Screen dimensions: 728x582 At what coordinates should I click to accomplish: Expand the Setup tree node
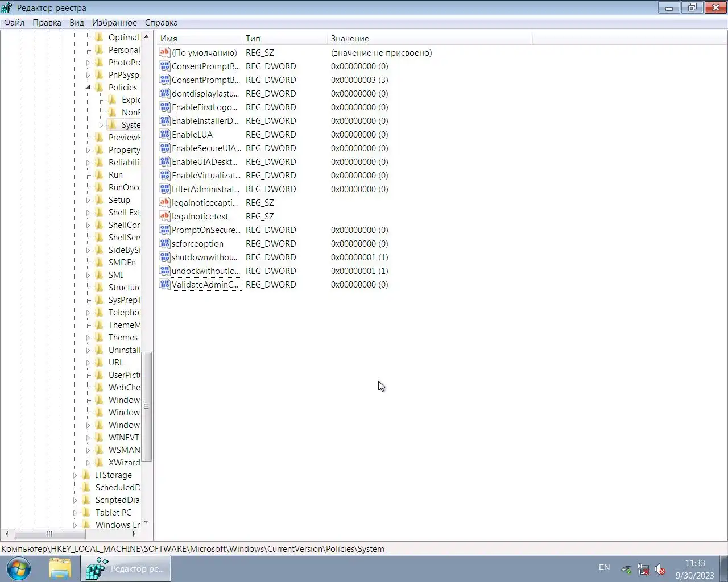tap(88, 200)
